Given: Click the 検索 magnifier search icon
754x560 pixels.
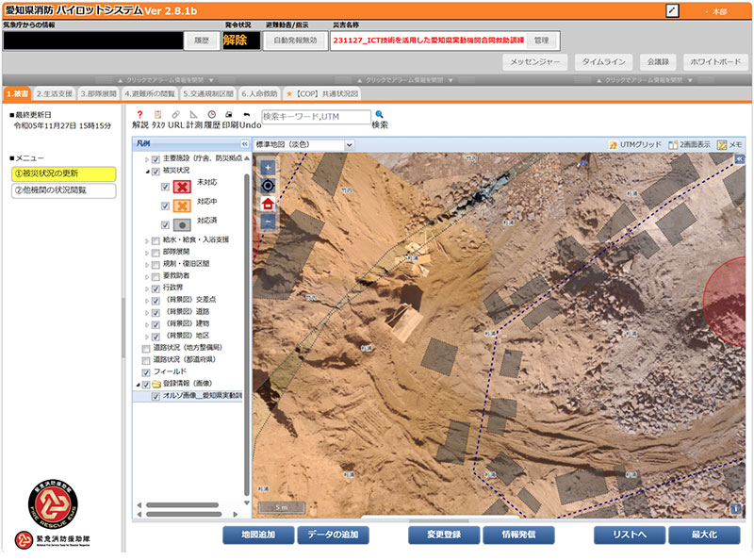Looking at the screenshot, I should [x=380, y=114].
